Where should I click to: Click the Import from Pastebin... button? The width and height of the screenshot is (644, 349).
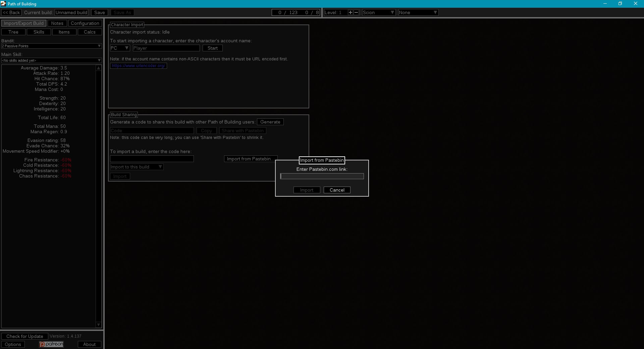tap(251, 159)
